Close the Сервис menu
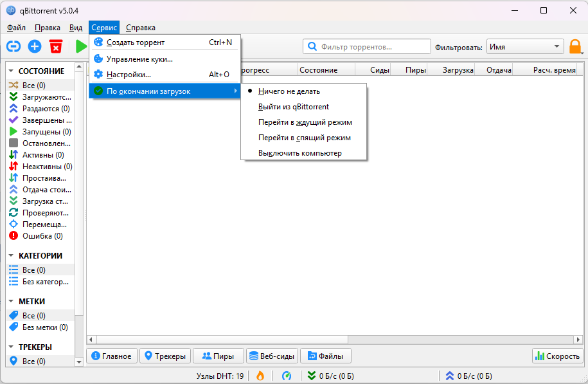 click(104, 28)
